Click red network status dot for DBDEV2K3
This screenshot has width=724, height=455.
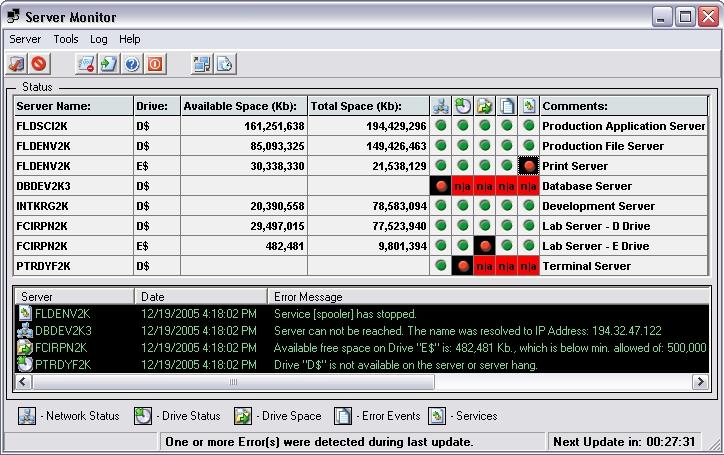click(x=441, y=186)
